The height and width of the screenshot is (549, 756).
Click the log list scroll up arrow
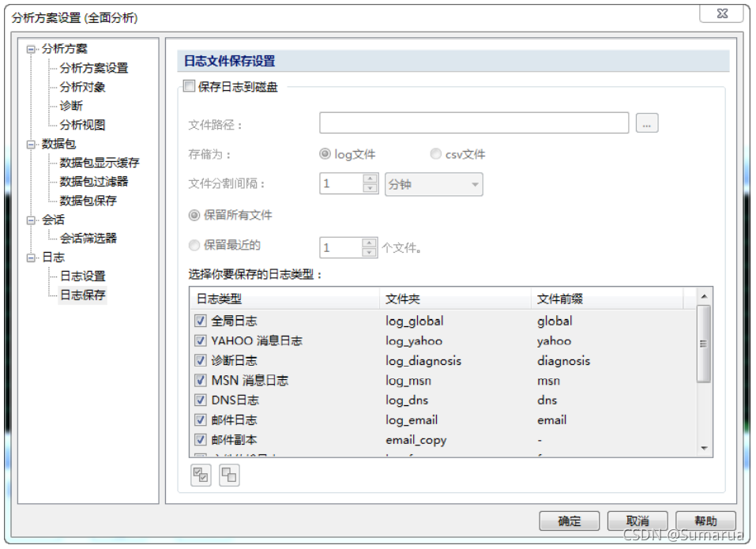click(x=704, y=296)
